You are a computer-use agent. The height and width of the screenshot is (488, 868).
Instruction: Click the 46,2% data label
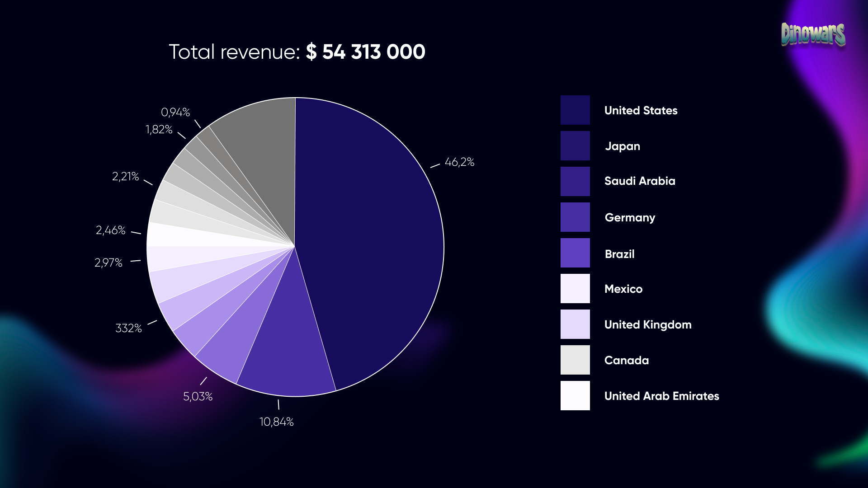click(459, 162)
